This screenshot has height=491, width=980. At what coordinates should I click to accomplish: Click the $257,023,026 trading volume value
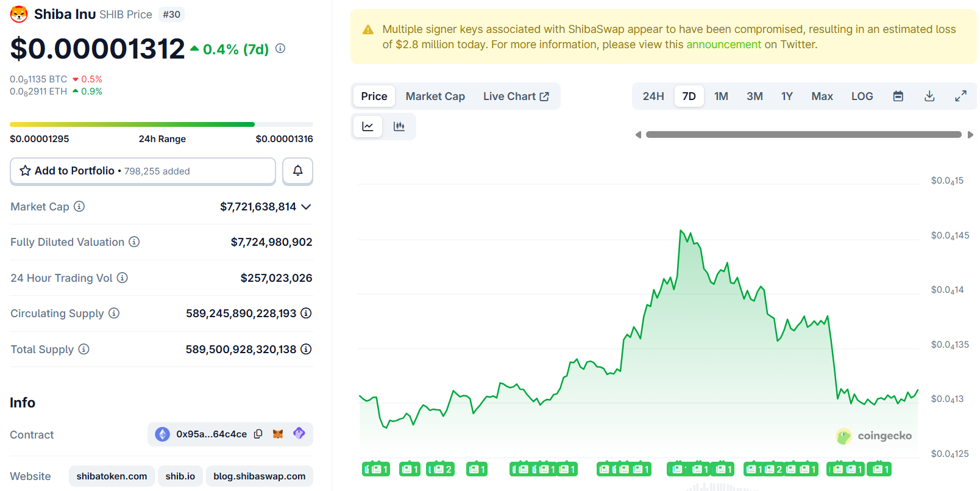277,278
